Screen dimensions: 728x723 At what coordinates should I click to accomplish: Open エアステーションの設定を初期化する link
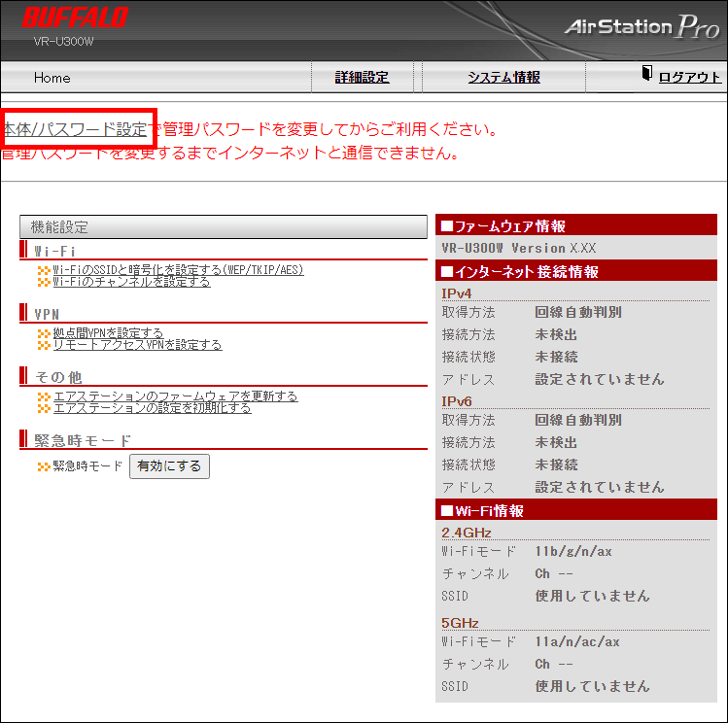click(152, 408)
